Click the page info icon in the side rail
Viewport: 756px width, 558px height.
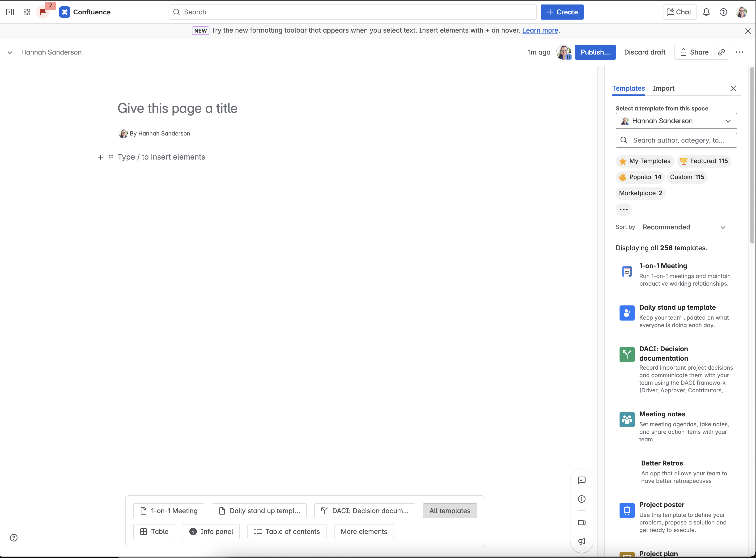coord(581,499)
